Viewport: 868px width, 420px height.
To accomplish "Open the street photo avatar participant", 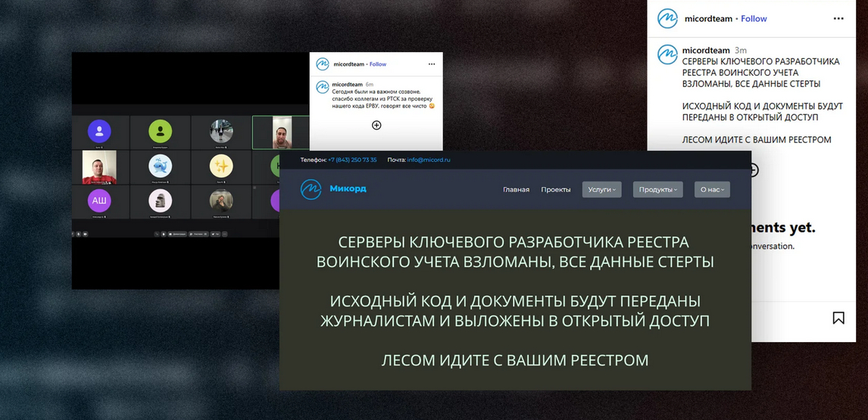I will (221, 132).
